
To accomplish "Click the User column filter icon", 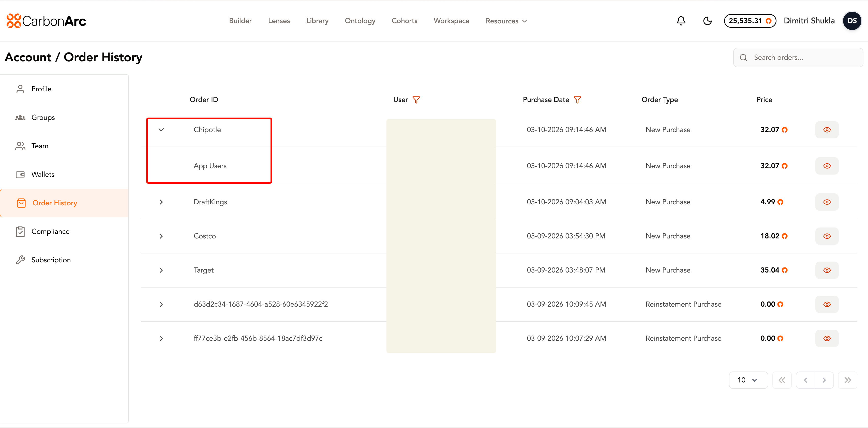I will pyautogui.click(x=416, y=100).
